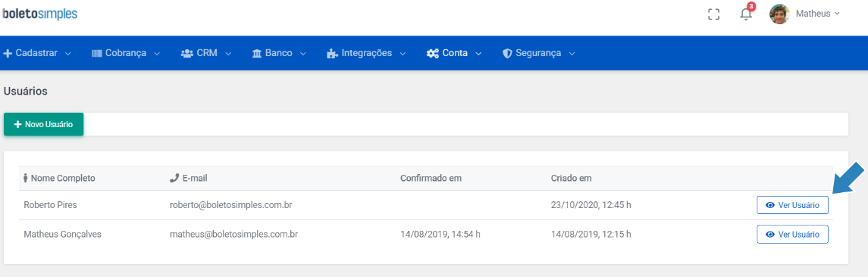Click Nome Completo column header
Image resolution: width=868 pixels, height=277 pixels.
59,178
